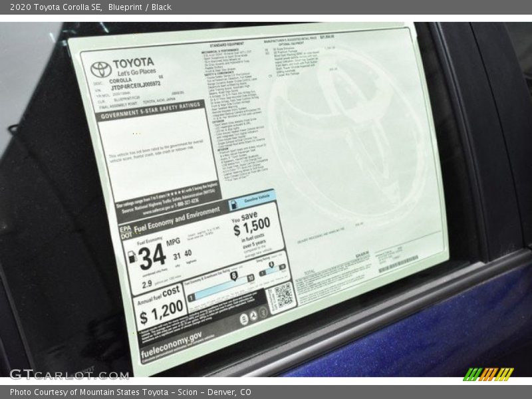Screen dimensions: 532x399
Task: Click the Gasoline Vehicle pump icon
Action: 234,204
